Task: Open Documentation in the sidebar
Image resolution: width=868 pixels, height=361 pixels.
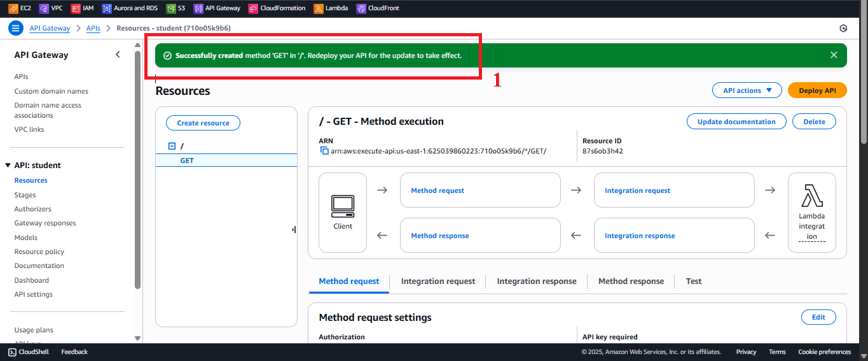Action: [x=39, y=265]
